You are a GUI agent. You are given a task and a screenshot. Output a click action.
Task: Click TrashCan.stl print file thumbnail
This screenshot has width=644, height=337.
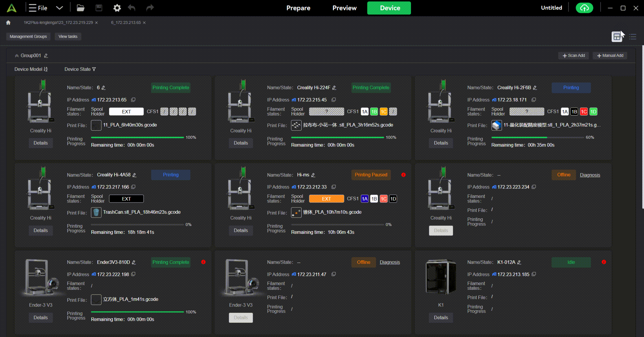click(x=96, y=212)
